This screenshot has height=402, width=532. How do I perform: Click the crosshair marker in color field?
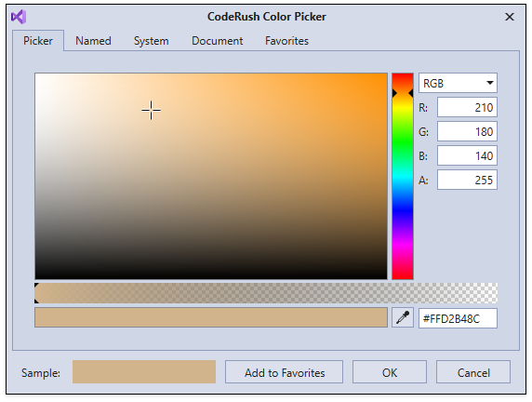[x=152, y=110]
